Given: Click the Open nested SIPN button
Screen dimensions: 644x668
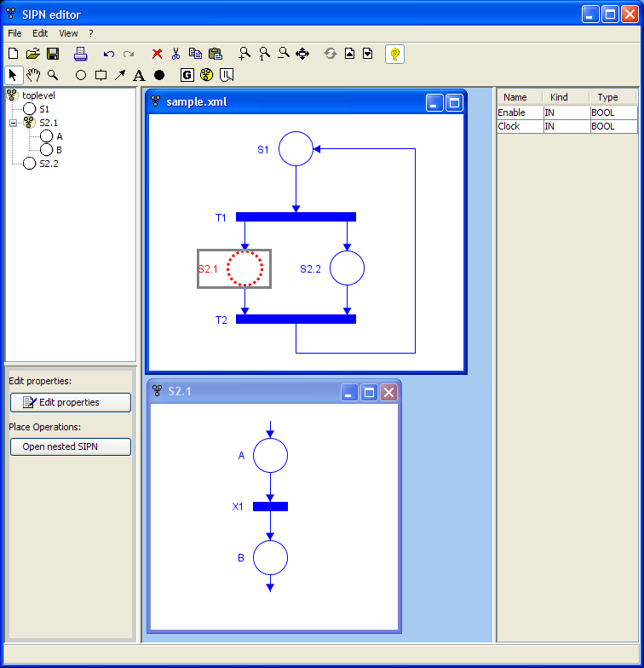Looking at the screenshot, I should tap(71, 446).
